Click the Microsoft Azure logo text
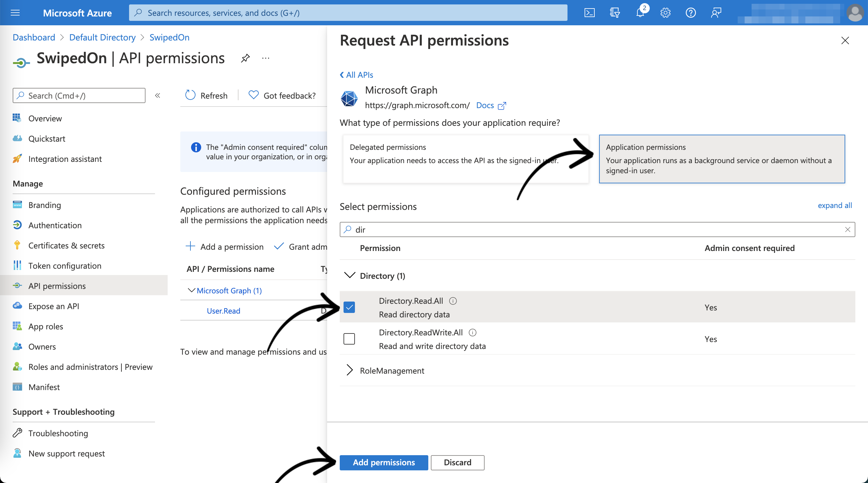Image resolution: width=868 pixels, height=483 pixels. tap(77, 13)
